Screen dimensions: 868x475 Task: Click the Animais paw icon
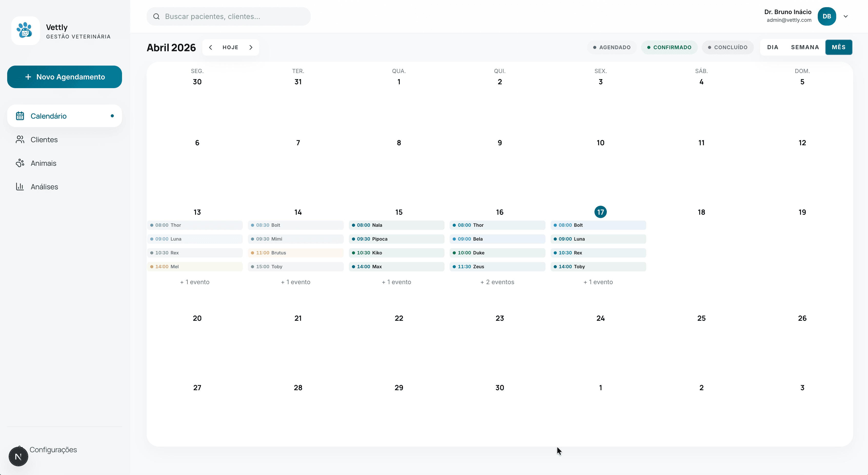[x=20, y=163]
